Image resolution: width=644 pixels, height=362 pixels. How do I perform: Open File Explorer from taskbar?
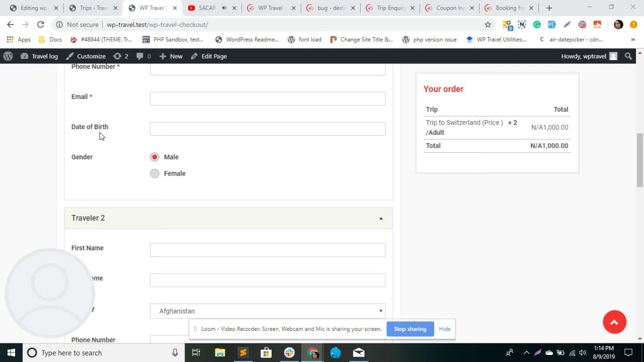click(220, 353)
